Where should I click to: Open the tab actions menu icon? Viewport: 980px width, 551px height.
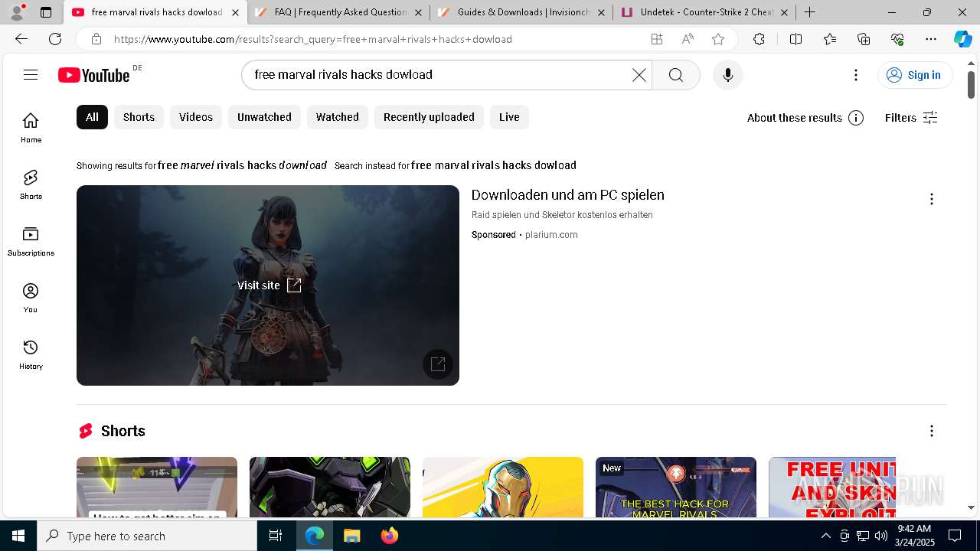tap(46, 12)
